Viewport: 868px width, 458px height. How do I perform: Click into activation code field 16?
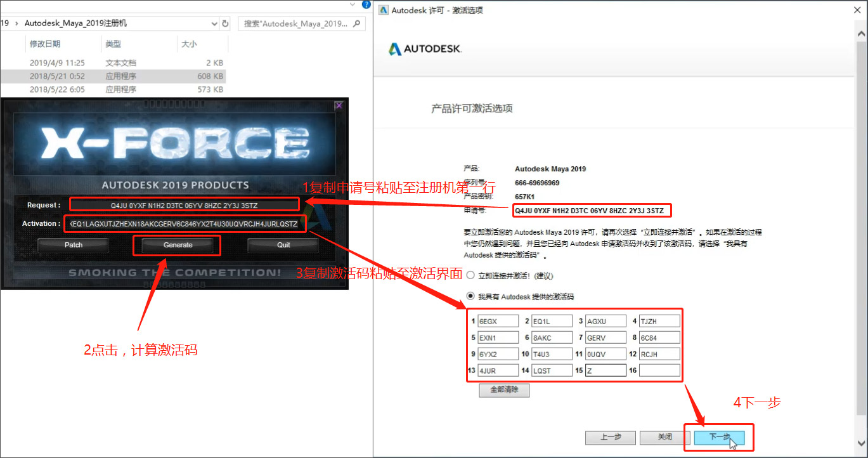(659, 370)
